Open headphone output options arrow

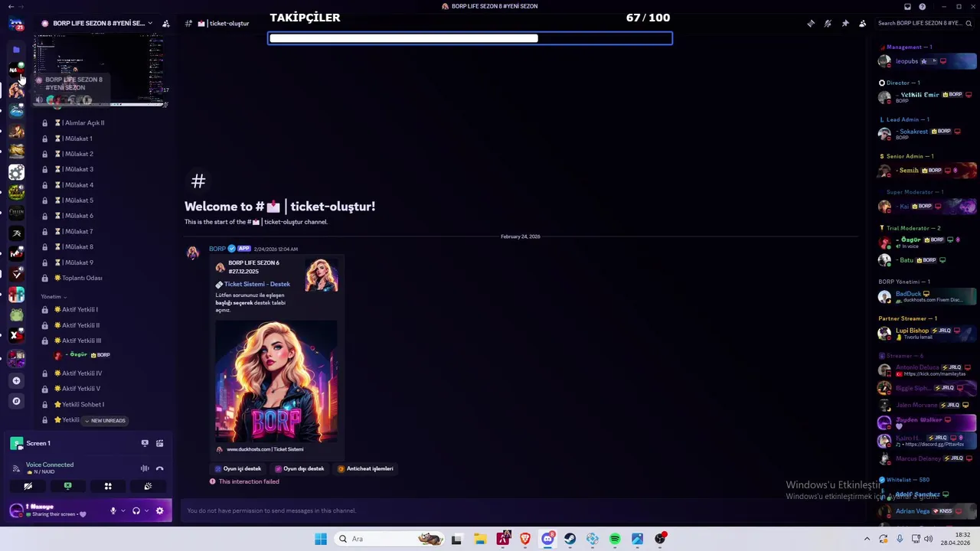point(146,510)
